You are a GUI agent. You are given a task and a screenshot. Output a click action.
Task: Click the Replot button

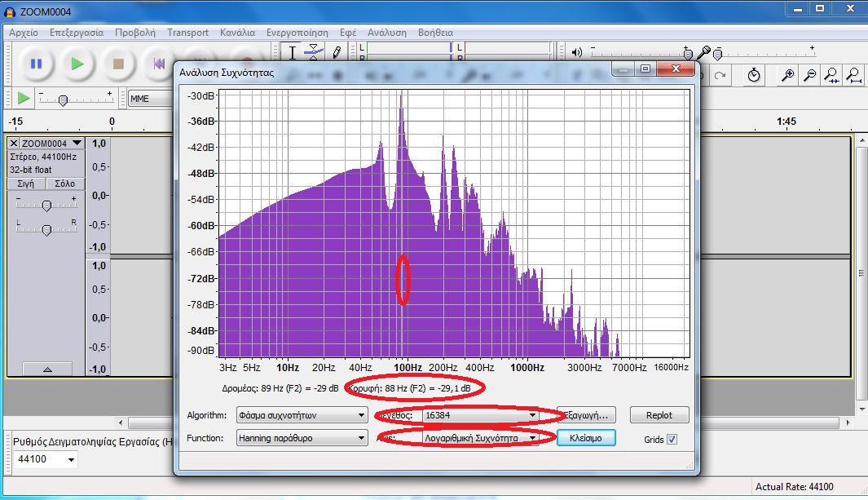(659, 415)
